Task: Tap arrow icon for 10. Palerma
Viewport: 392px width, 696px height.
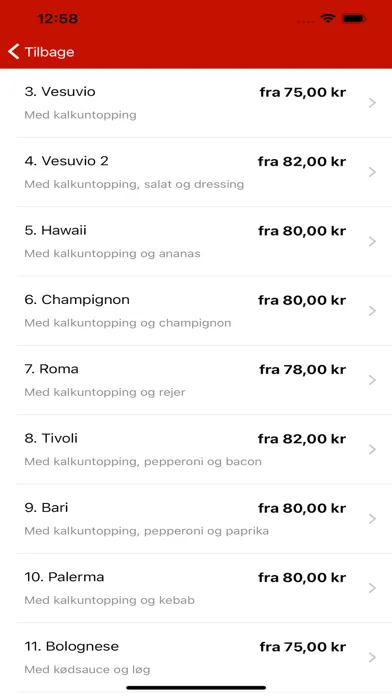Action: (372, 588)
